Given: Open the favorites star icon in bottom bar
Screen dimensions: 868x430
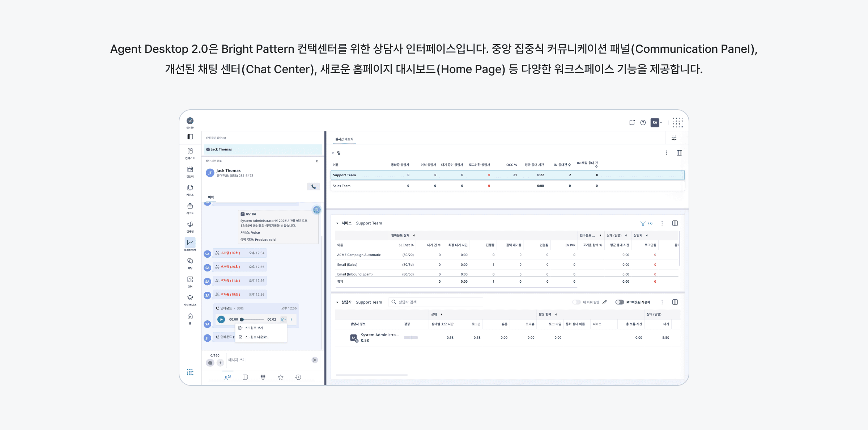Looking at the screenshot, I should pos(281,377).
